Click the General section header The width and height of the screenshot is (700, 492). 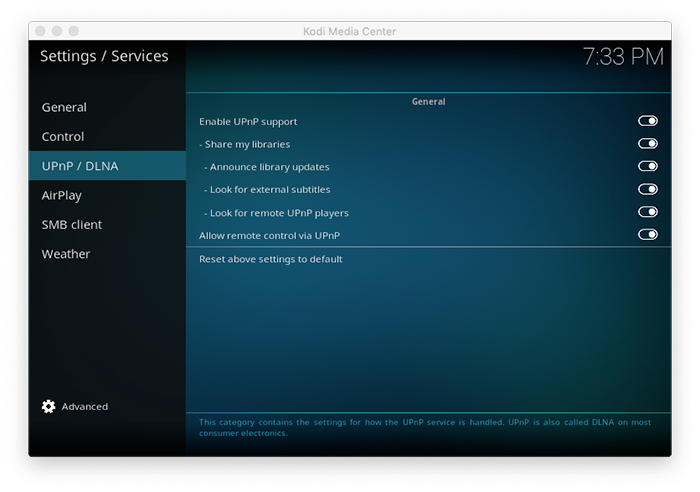[x=429, y=102]
